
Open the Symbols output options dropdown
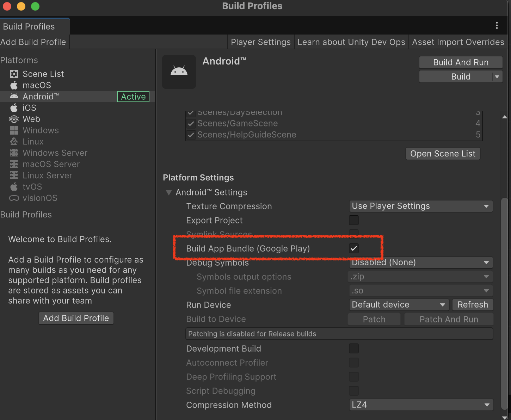(421, 277)
